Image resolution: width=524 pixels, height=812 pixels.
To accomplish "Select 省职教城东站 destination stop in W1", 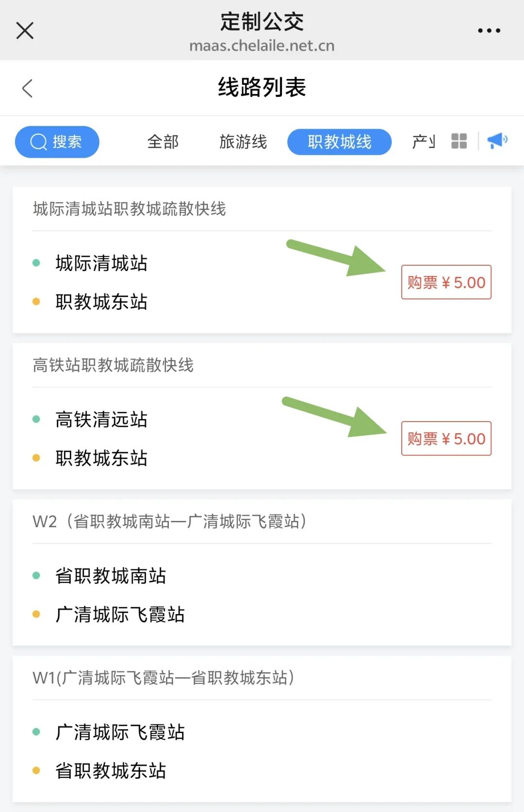I will [x=111, y=771].
